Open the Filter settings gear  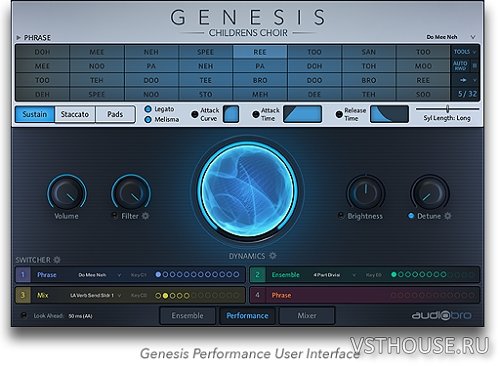pos(145,216)
